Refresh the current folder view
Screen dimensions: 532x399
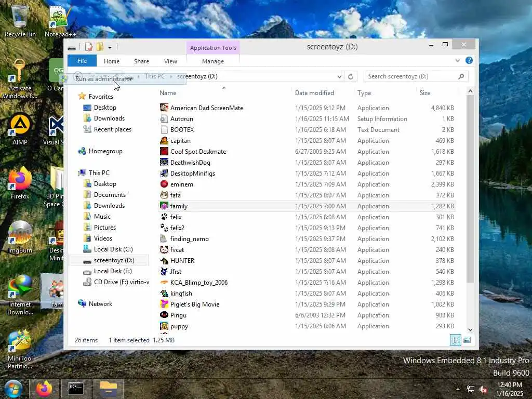[x=351, y=77]
